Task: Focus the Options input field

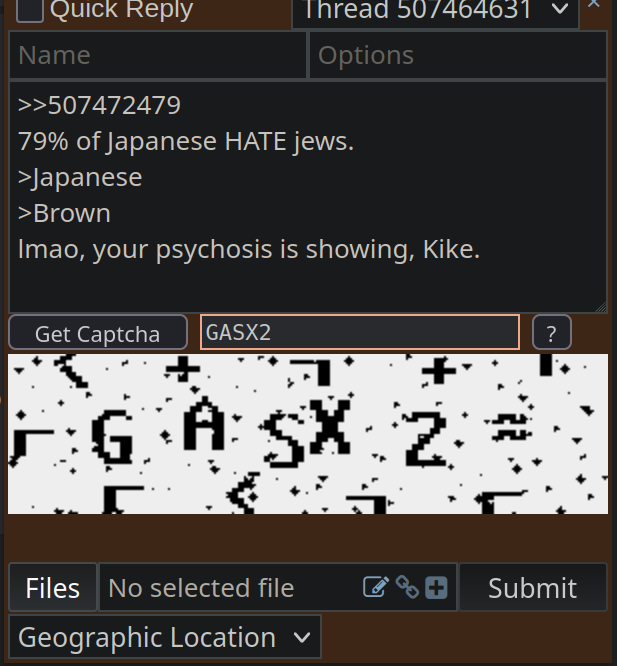Action: [x=458, y=55]
